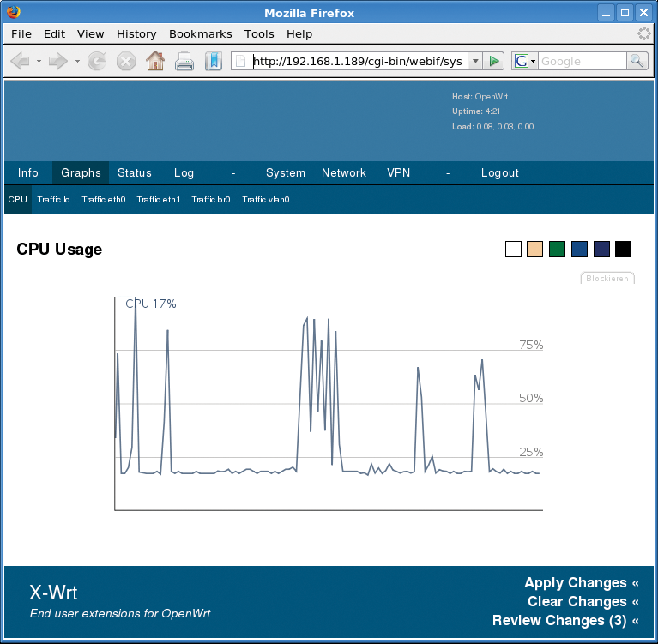Click the CPU Usage heading
Image resolution: width=658 pixels, height=644 pixels.
pos(59,250)
